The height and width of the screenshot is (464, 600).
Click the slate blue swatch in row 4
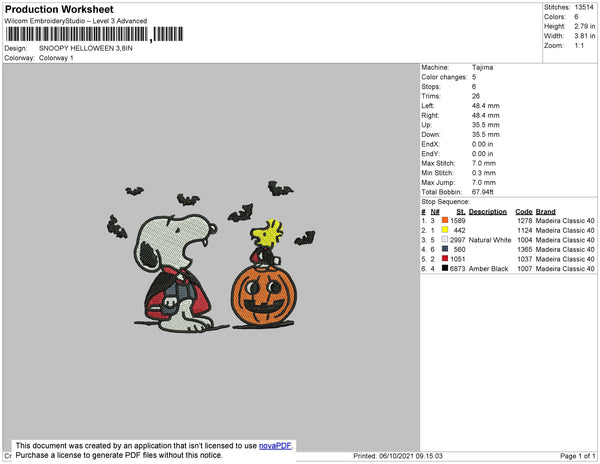(x=445, y=249)
